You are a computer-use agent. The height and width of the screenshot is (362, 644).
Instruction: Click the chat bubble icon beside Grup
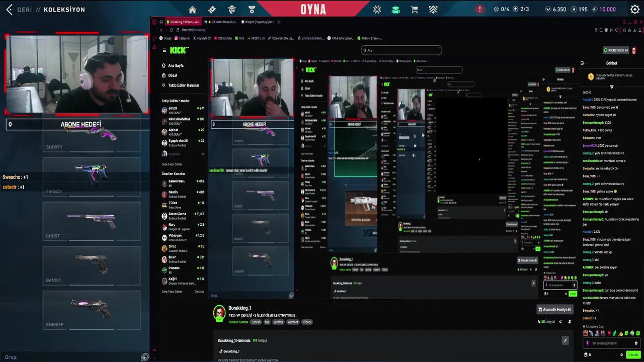145,357
